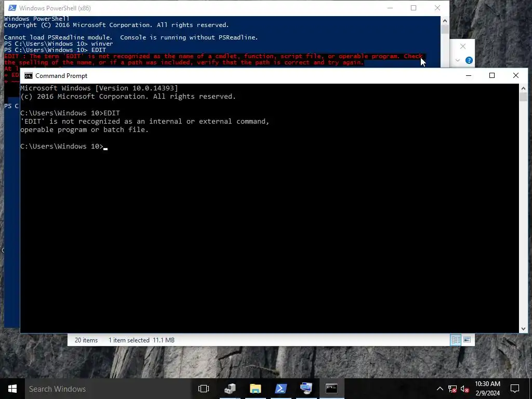
Task: Open the Windows Start menu
Action: click(12, 389)
